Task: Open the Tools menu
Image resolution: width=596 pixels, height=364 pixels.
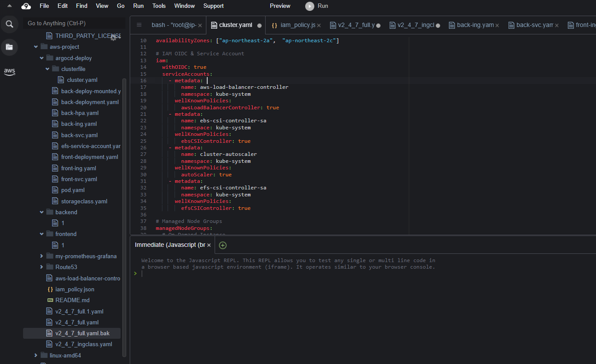Action: [x=159, y=6]
